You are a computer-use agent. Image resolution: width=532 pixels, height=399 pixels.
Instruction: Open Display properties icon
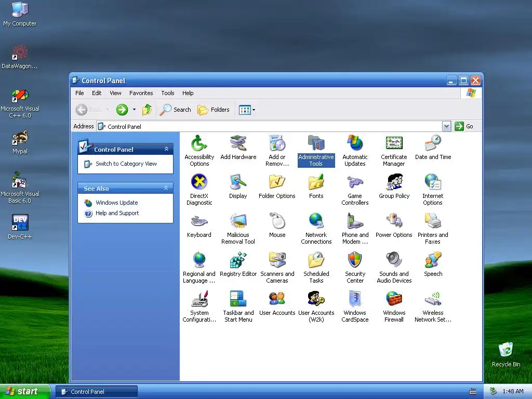[x=238, y=187]
